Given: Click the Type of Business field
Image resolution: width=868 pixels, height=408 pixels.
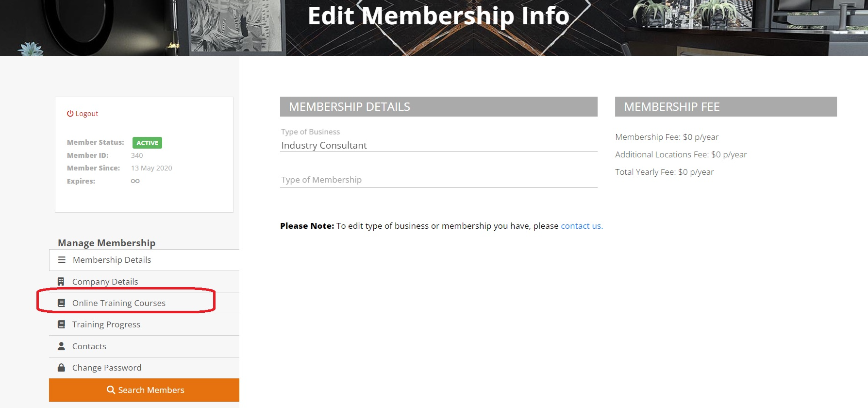Looking at the screenshot, I should 438,145.
